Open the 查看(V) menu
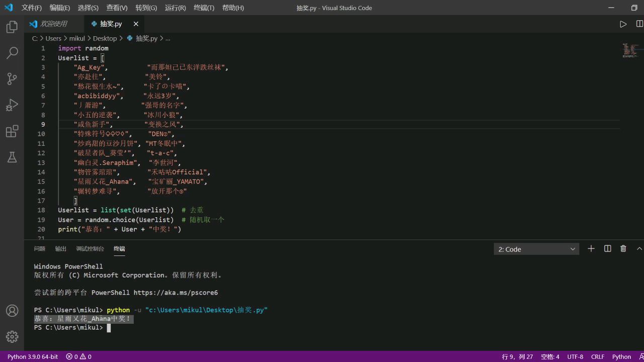Image resolution: width=644 pixels, height=362 pixels. click(117, 8)
